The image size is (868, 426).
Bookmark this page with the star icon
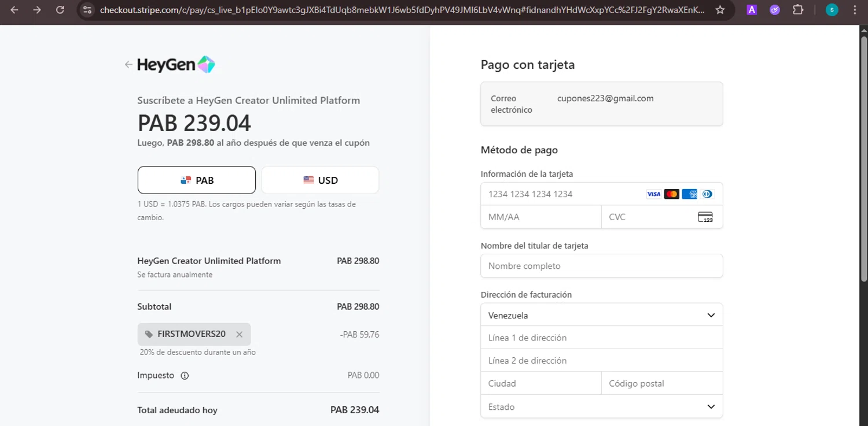(720, 10)
